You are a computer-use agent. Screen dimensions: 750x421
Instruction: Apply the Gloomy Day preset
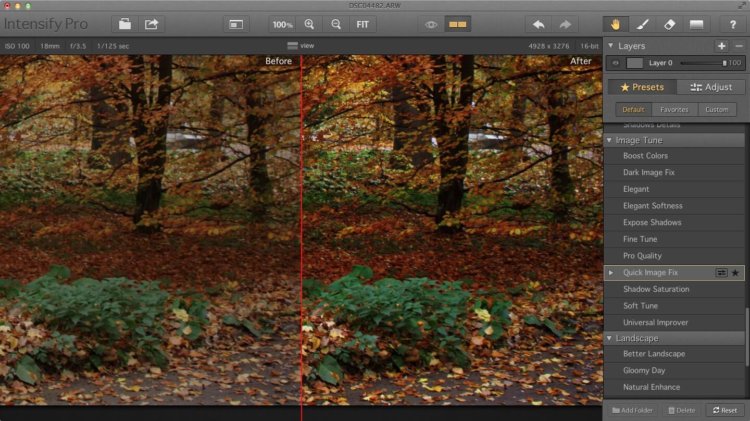click(674, 371)
